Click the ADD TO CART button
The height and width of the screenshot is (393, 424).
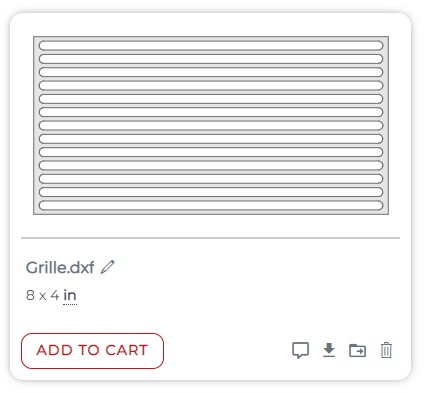coord(92,351)
